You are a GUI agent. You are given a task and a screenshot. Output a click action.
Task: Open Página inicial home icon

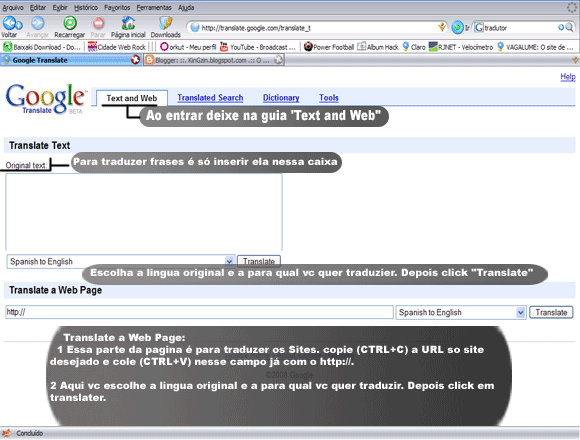[128, 23]
